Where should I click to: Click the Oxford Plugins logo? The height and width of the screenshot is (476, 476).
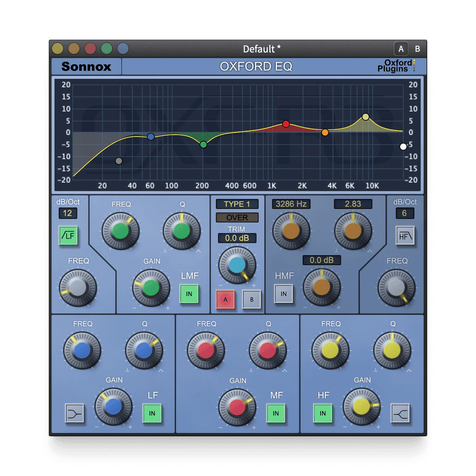tap(396, 66)
